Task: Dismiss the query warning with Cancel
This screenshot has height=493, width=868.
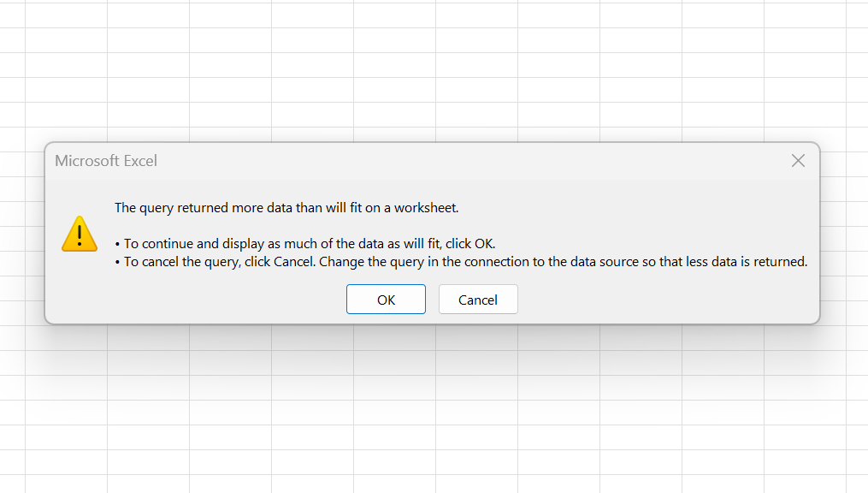Action: tap(477, 299)
